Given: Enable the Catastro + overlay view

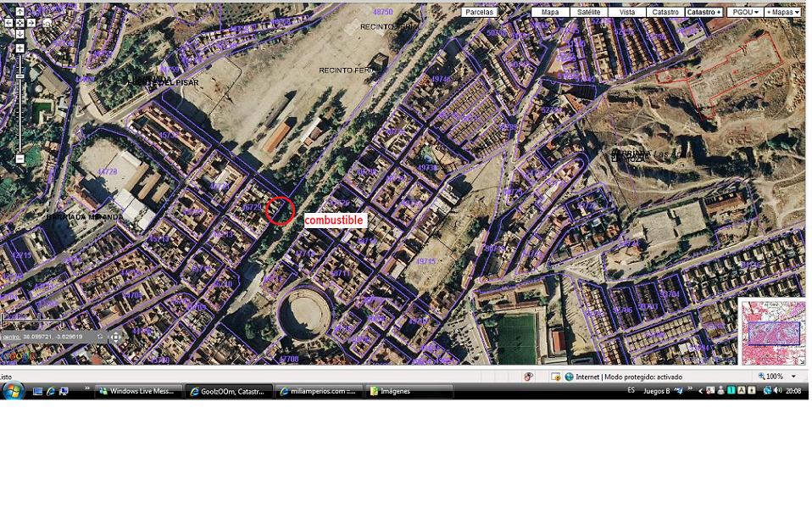Looking at the screenshot, I should [x=704, y=13].
